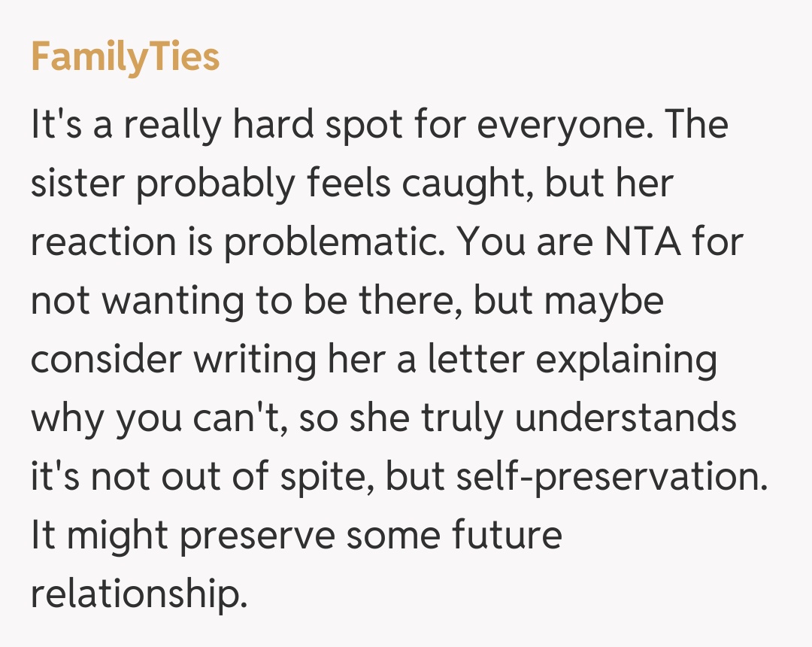Open the FamilyTies user profile
The height and width of the screenshot is (647, 812).
coord(125,58)
